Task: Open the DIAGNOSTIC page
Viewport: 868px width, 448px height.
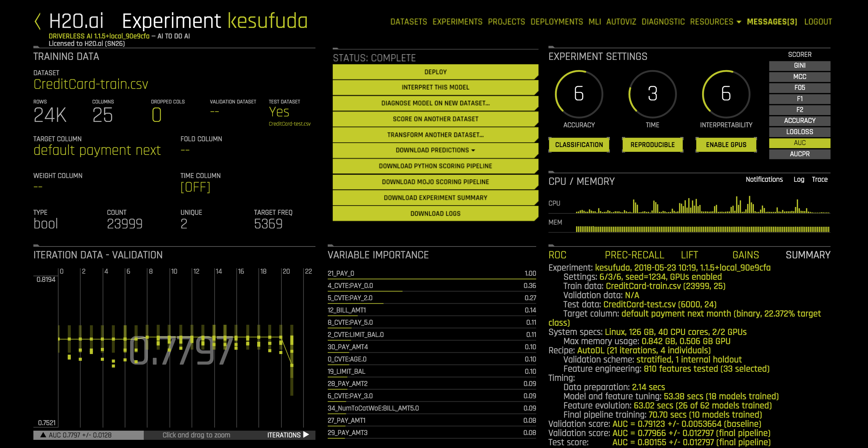Action: (x=663, y=22)
